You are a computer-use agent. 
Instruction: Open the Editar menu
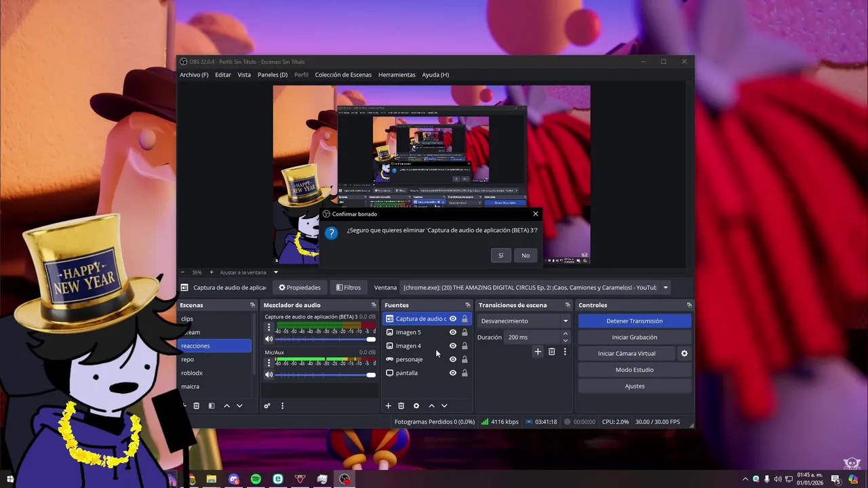(223, 75)
